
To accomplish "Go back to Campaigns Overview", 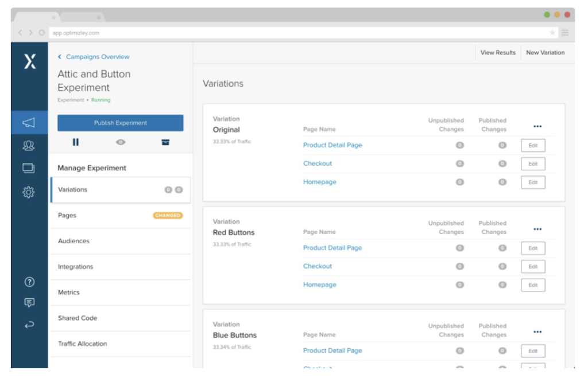I will point(94,57).
